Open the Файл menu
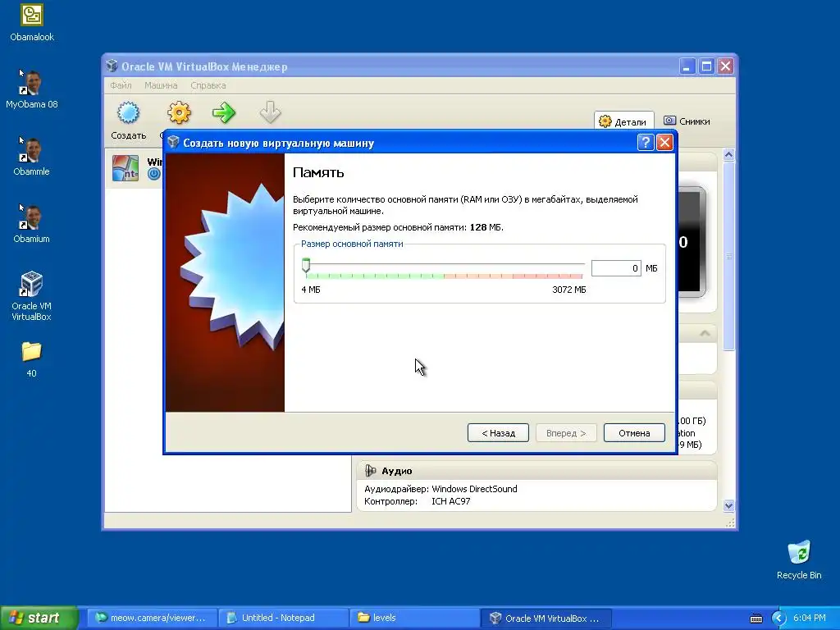The height and width of the screenshot is (630, 840). (x=121, y=85)
